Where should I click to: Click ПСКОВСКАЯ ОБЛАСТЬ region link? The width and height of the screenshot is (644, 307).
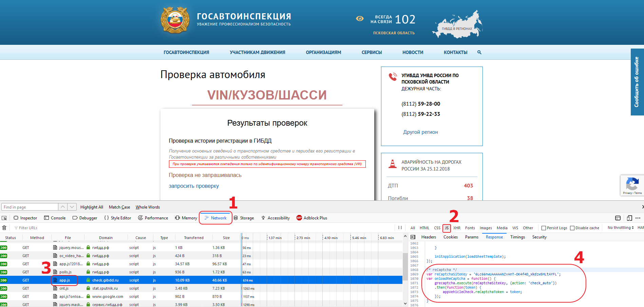(x=394, y=33)
